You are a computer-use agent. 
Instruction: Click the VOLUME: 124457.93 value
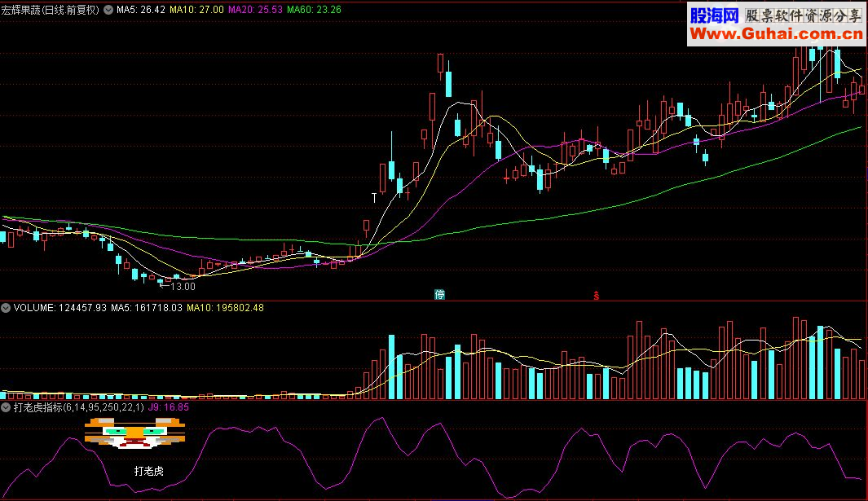click(x=59, y=308)
